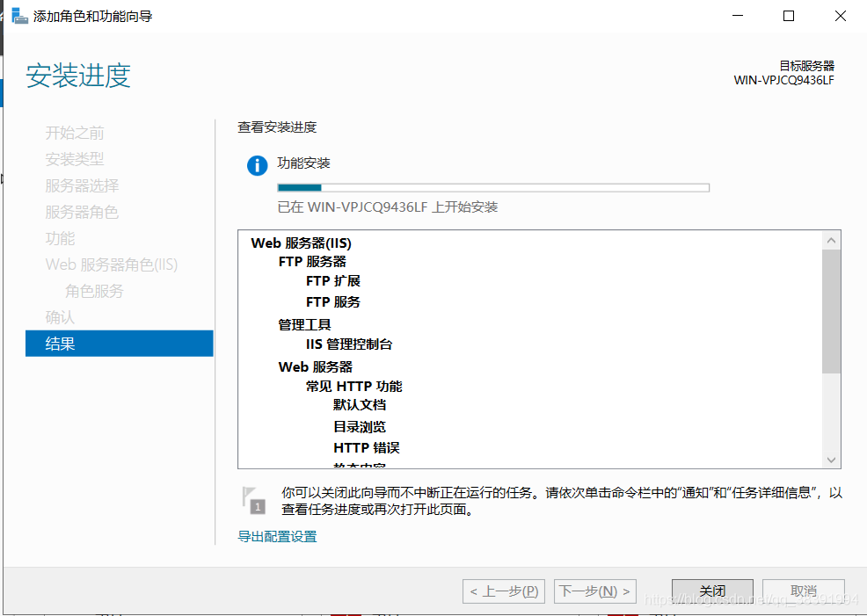Click the 功能安装 status label
The height and width of the screenshot is (616, 867).
pyautogui.click(x=303, y=163)
